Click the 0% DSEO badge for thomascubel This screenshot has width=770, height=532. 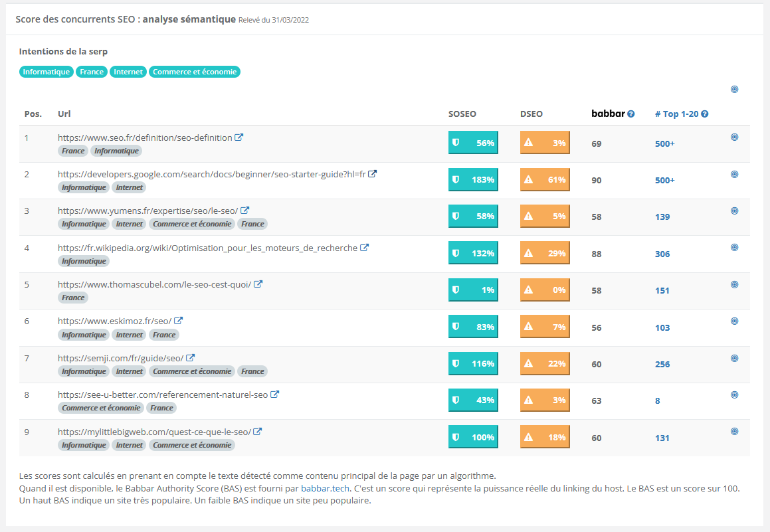[x=545, y=290]
